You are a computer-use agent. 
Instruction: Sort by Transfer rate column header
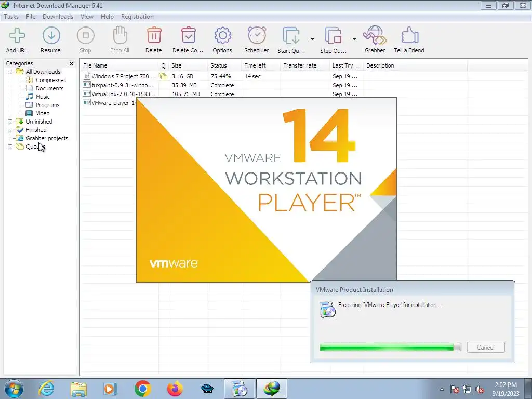[x=305, y=65]
